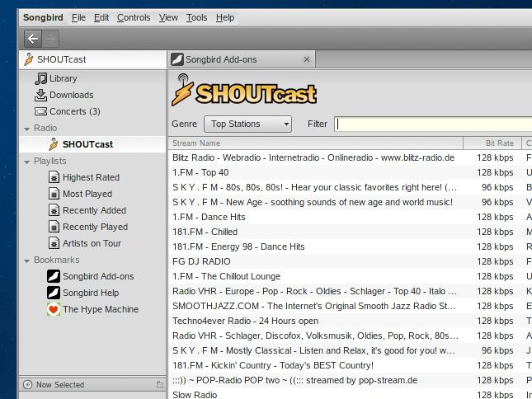Click the SHOUTcast tab lightning icon
This screenshot has height=399, width=532.
[29, 59]
